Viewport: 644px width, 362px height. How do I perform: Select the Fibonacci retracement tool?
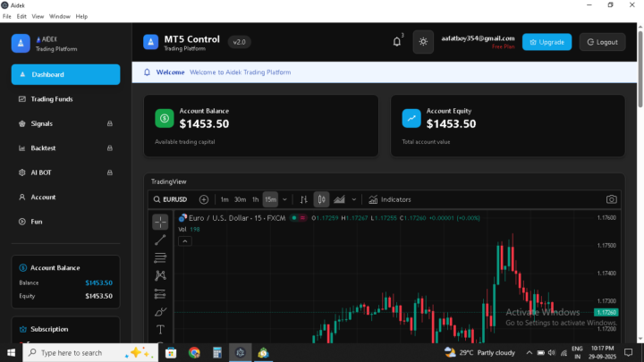(x=160, y=257)
